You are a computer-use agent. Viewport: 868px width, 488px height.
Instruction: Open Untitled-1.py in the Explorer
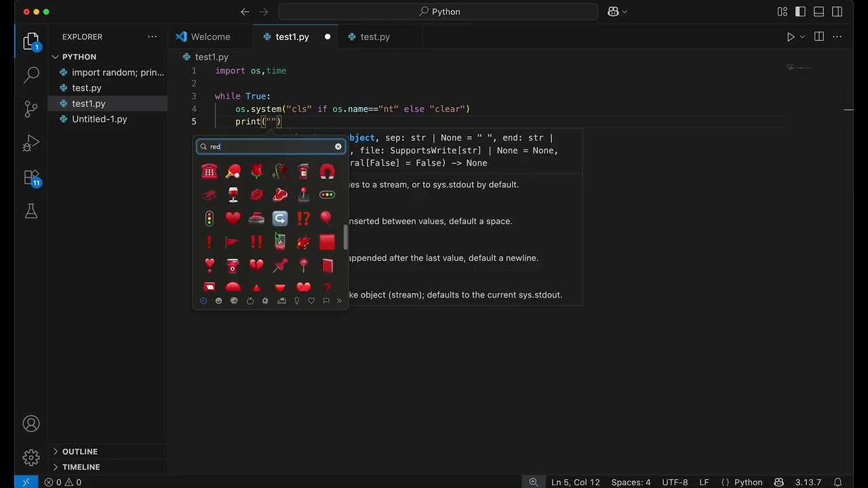coord(108,119)
